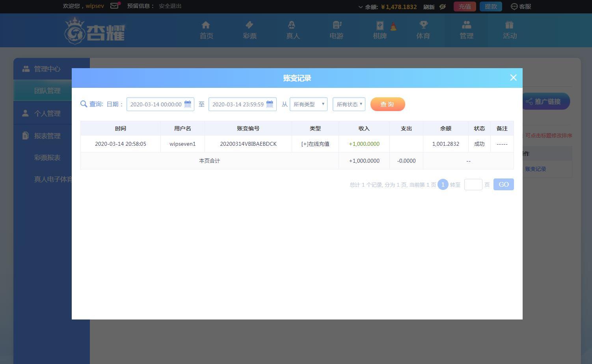Close the 账变记录 dialog
592x364 pixels.
click(x=513, y=78)
